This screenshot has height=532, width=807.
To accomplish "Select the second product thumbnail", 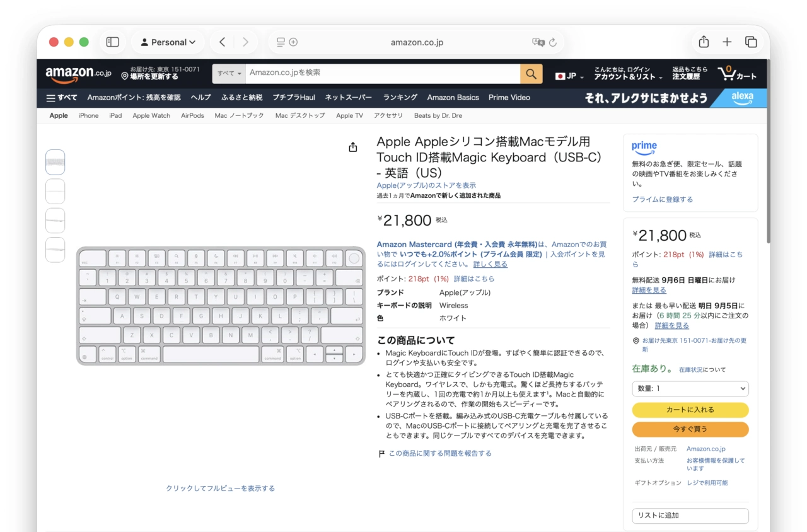I will [55, 192].
